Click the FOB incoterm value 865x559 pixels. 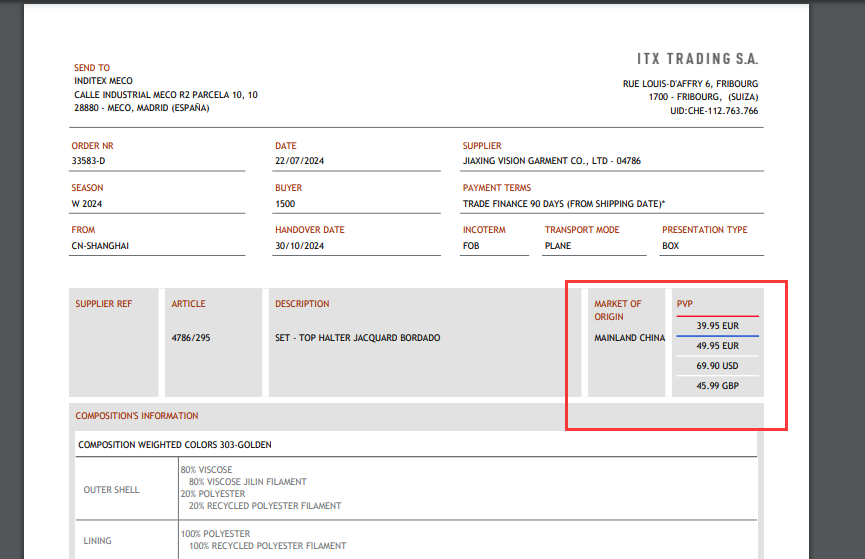(471, 245)
